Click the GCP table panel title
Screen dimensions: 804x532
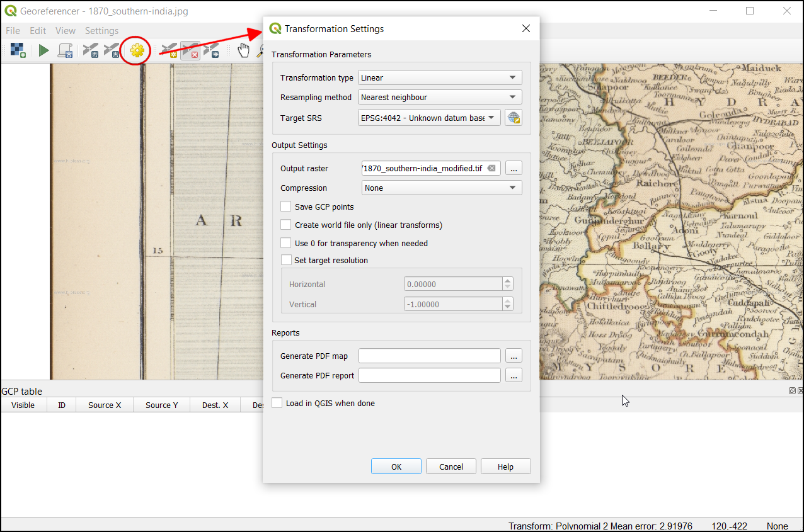pos(22,391)
